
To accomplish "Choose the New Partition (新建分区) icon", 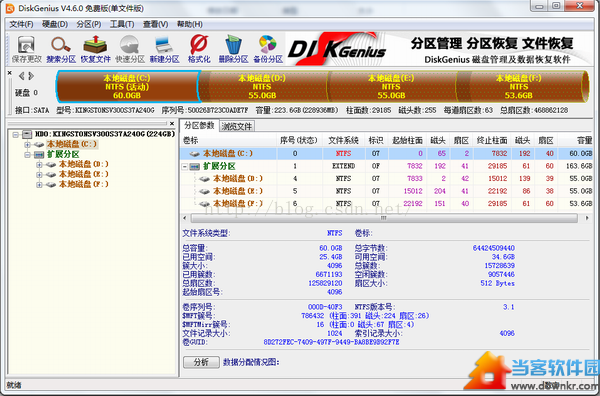I will coord(165,49).
